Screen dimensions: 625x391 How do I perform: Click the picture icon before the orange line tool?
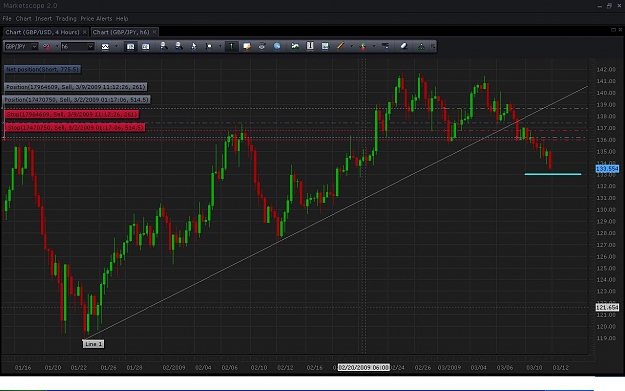coord(325,47)
